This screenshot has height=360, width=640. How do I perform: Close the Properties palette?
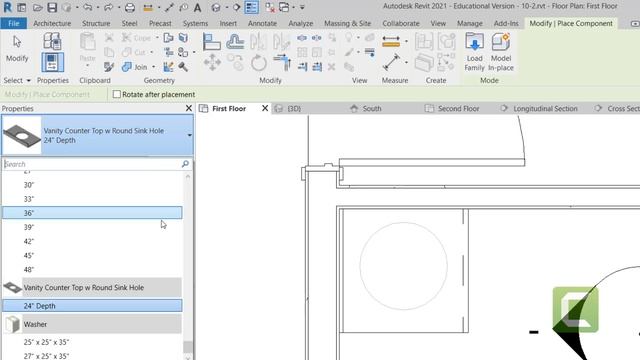(x=189, y=108)
